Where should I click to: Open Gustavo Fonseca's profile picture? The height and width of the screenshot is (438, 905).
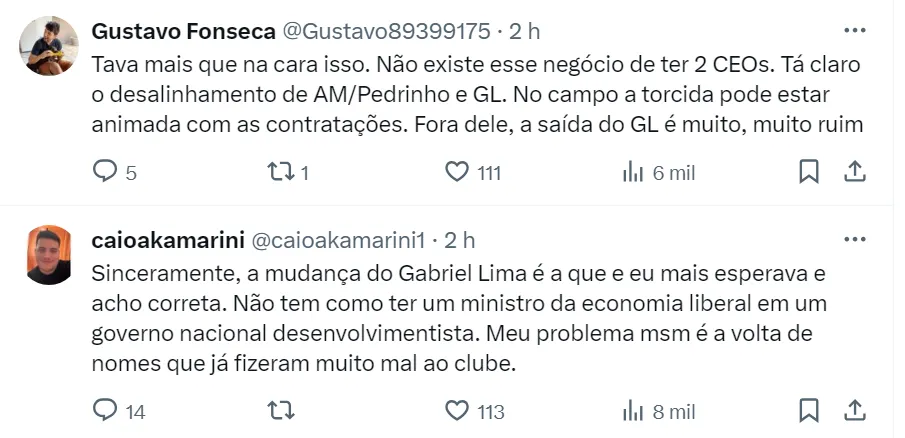tap(49, 46)
